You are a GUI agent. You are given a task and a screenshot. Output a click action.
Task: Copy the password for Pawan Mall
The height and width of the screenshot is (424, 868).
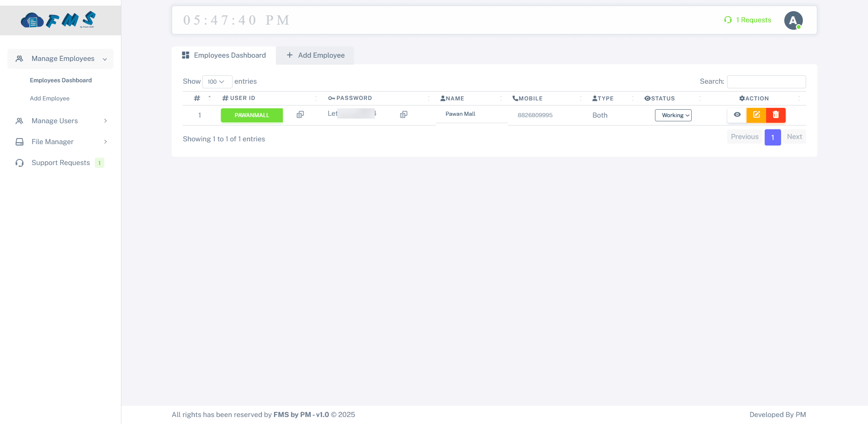pos(403,114)
